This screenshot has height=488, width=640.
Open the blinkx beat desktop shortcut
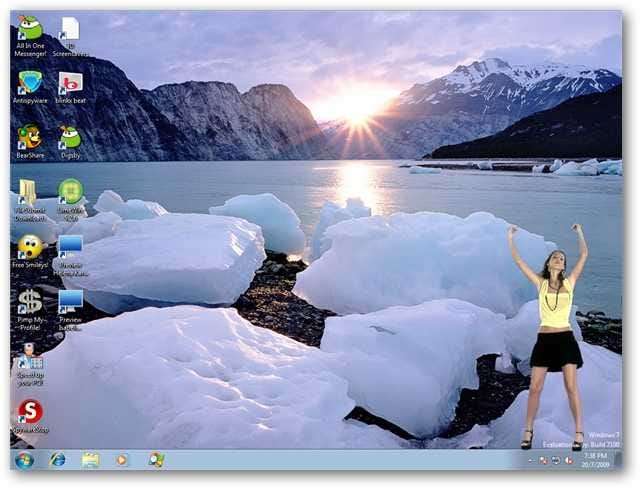pos(71,87)
